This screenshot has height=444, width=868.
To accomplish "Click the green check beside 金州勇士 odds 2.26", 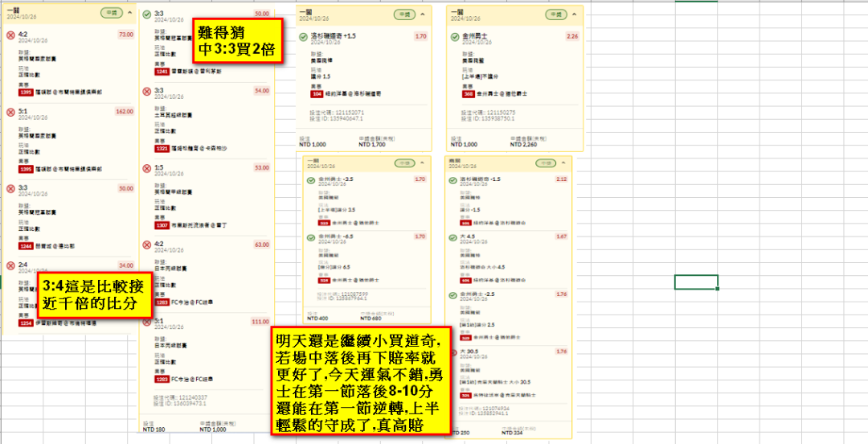I will click(454, 37).
